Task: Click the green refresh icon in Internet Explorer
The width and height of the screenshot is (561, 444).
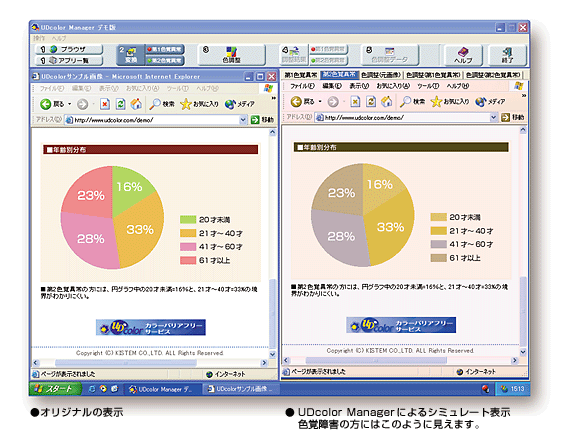Action: [x=121, y=104]
